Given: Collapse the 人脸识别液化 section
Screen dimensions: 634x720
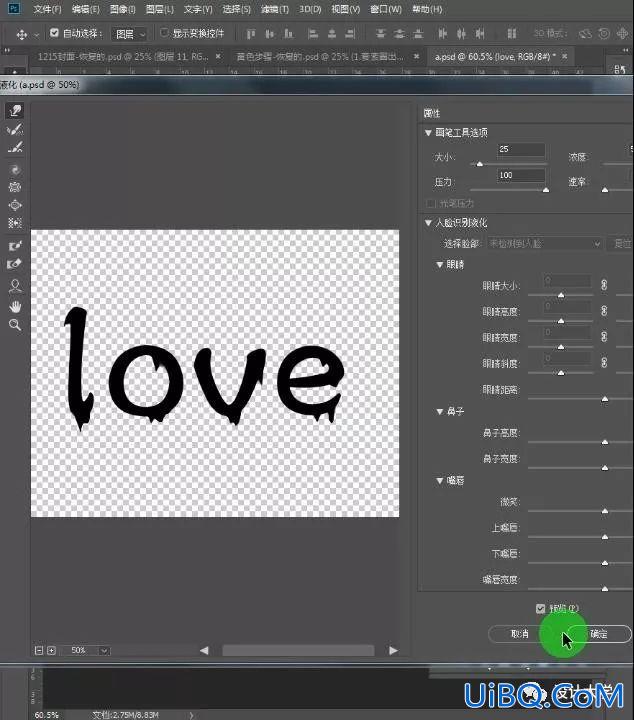Looking at the screenshot, I should 428,223.
